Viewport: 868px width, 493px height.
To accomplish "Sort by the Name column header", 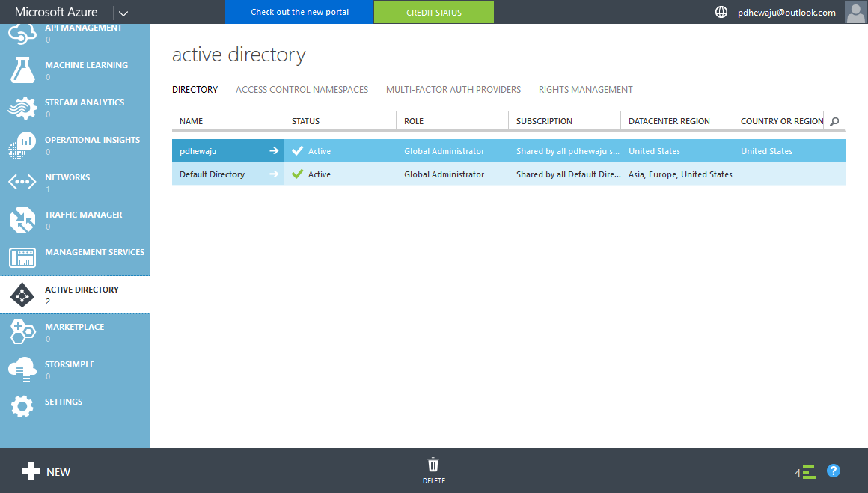I will tap(191, 121).
